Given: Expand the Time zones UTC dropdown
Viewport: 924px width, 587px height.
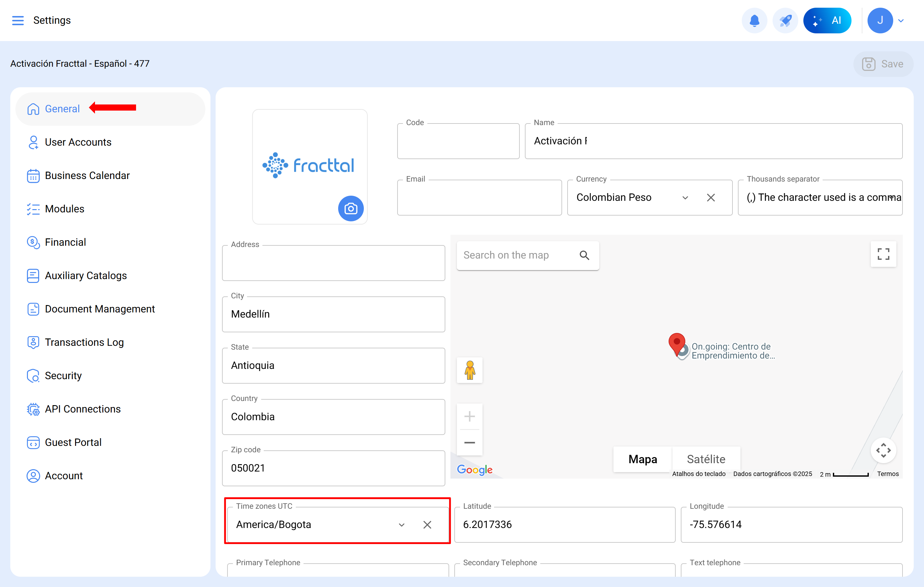Looking at the screenshot, I should tap(401, 524).
